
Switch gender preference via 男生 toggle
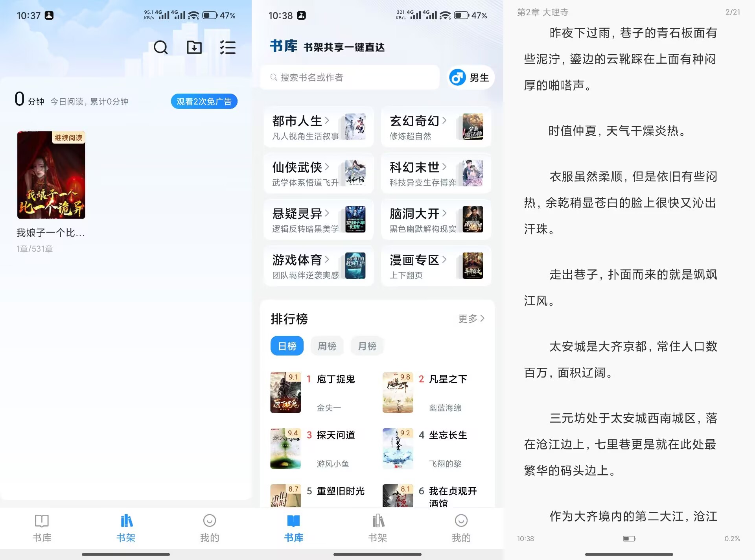coord(470,77)
